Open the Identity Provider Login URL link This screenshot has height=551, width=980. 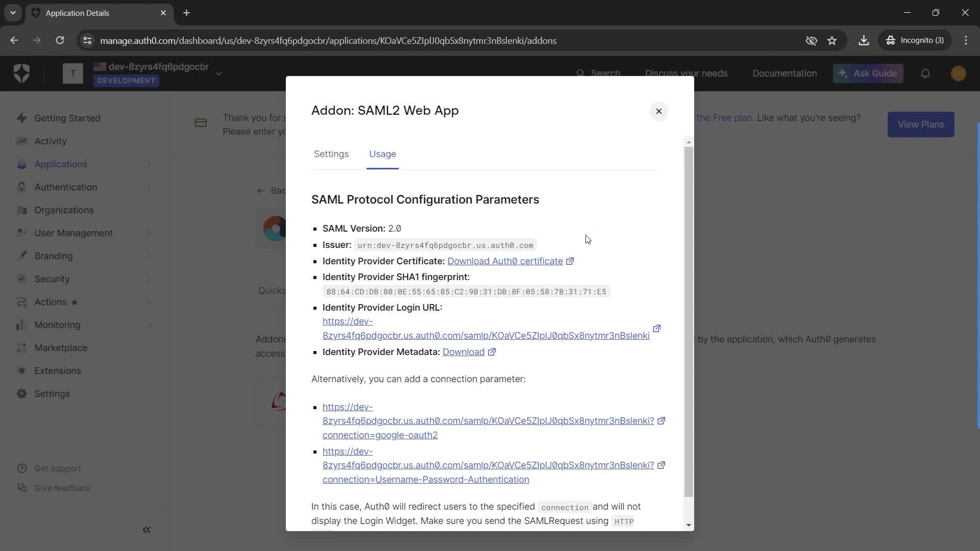click(x=486, y=329)
